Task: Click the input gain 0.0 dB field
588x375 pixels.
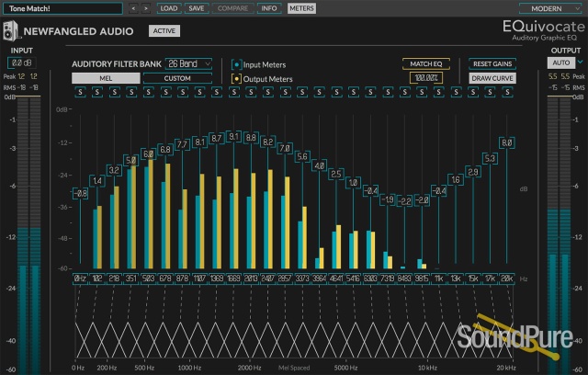Action: coord(21,62)
